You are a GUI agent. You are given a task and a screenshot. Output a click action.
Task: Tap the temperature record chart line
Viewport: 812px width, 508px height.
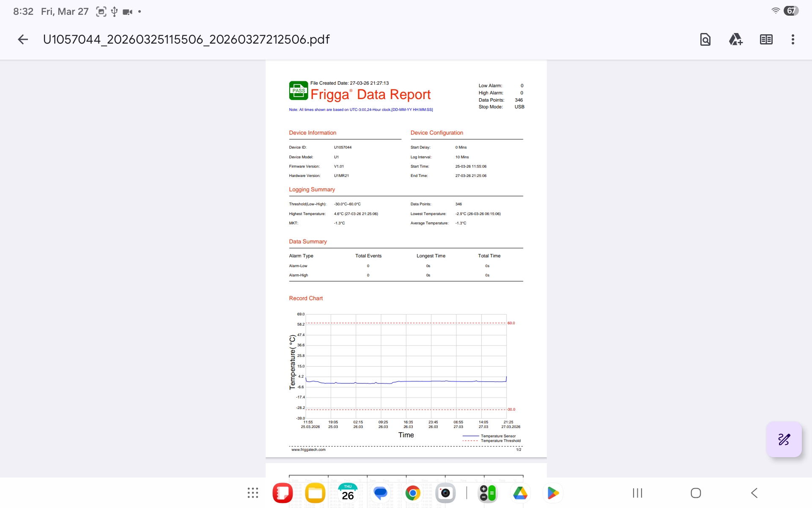[x=406, y=381]
